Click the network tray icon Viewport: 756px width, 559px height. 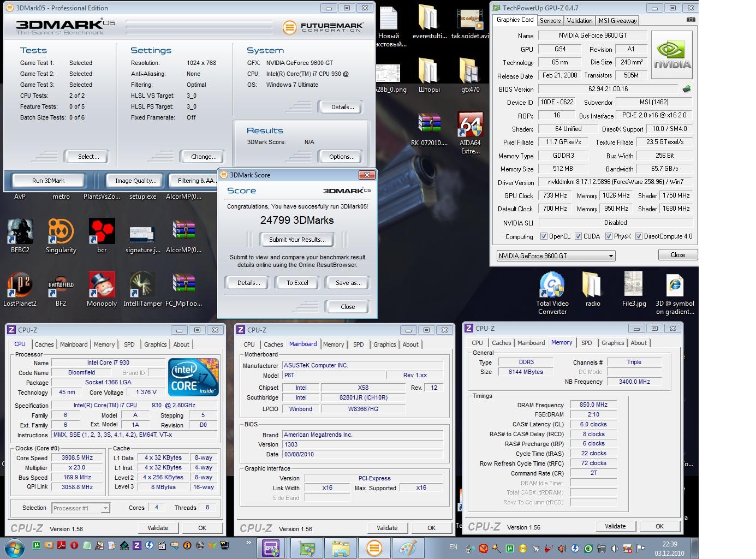click(x=602, y=548)
